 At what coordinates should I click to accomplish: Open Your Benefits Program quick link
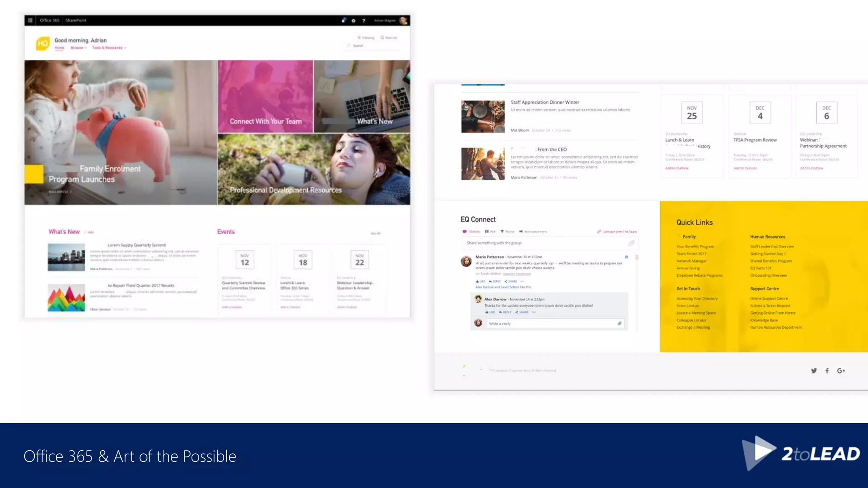click(695, 247)
